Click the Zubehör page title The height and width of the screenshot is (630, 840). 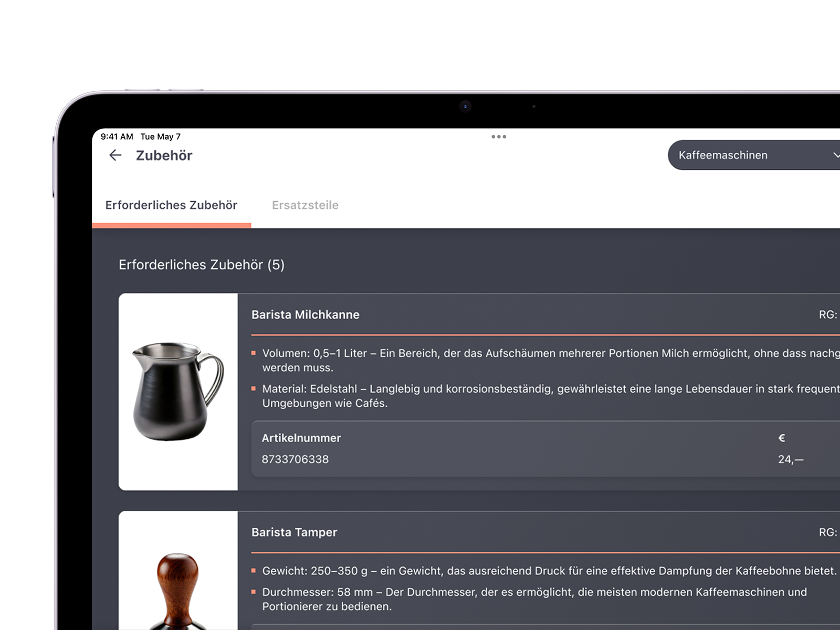click(164, 155)
